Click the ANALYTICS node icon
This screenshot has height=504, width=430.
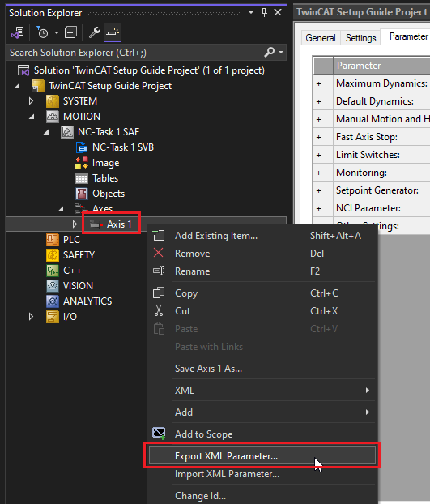tap(53, 301)
